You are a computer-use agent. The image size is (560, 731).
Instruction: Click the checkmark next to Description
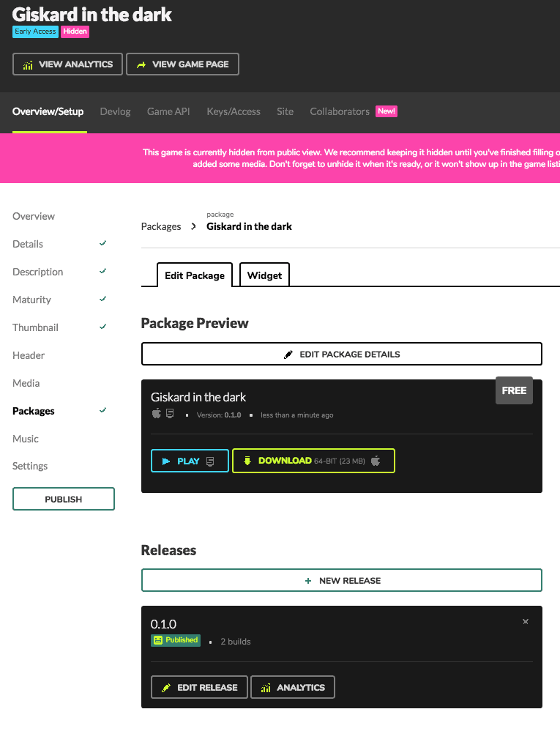(103, 271)
